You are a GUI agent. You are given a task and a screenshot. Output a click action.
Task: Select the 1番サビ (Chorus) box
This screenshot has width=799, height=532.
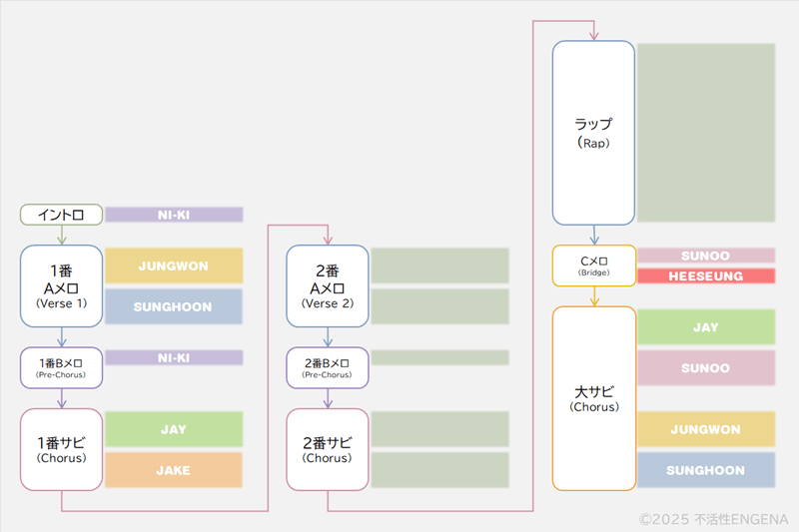(61, 449)
